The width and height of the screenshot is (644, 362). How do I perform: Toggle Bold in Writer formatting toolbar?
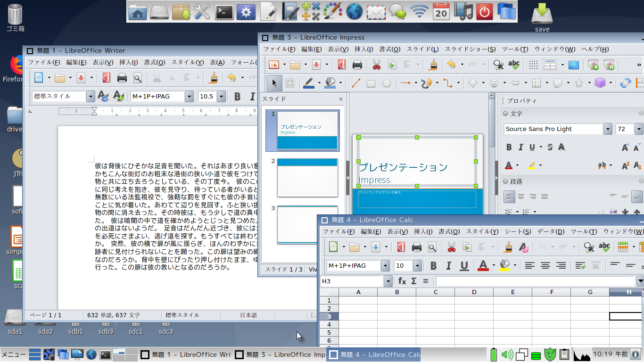tap(238, 97)
